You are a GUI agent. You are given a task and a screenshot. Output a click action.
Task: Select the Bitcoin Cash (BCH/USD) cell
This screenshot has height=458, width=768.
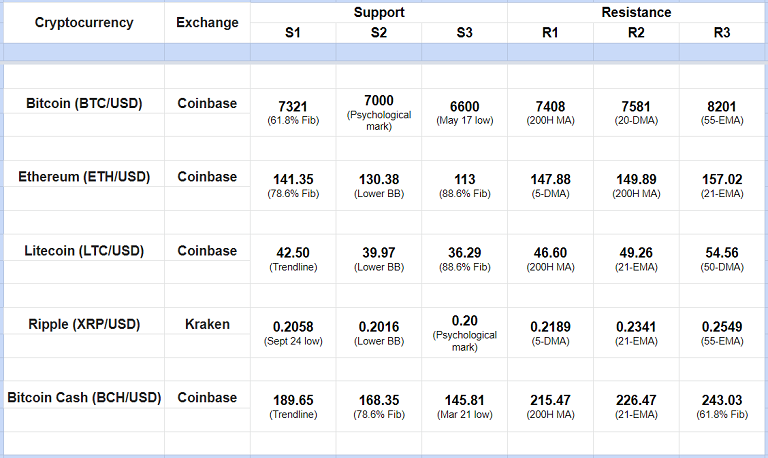click(84, 398)
